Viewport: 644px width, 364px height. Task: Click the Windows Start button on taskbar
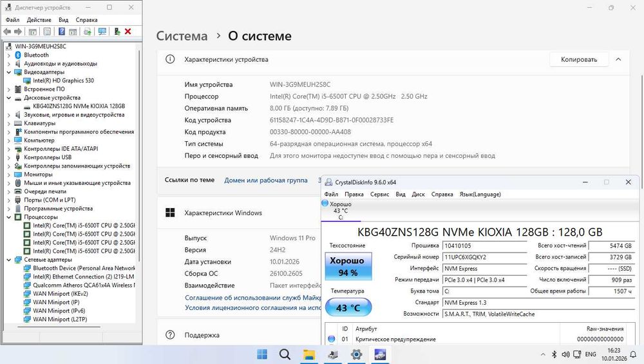pos(262,354)
